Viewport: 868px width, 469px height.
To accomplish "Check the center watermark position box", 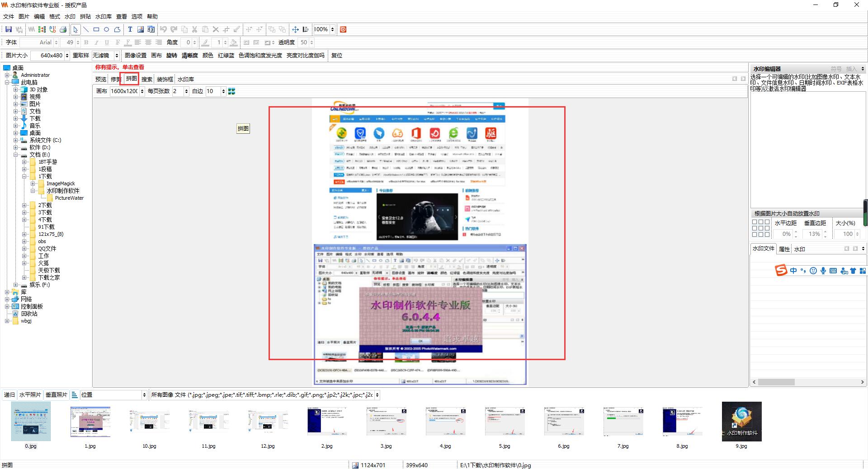I will click(x=761, y=228).
